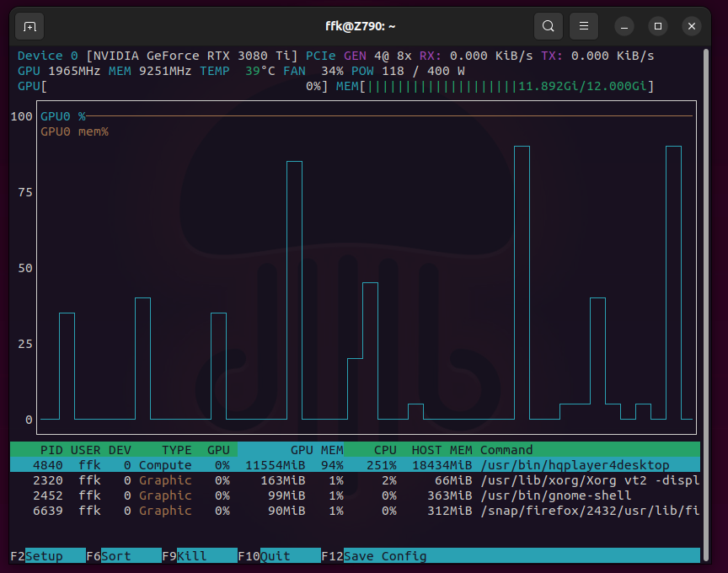Viewport: 728px width, 573px height.
Task: Click the terminal search icon
Action: pos(548,26)
